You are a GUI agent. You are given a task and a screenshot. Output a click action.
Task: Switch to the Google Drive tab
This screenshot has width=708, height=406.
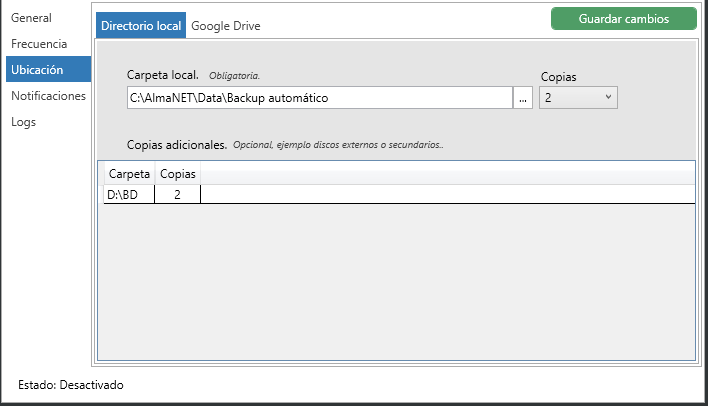coord(226,26)
